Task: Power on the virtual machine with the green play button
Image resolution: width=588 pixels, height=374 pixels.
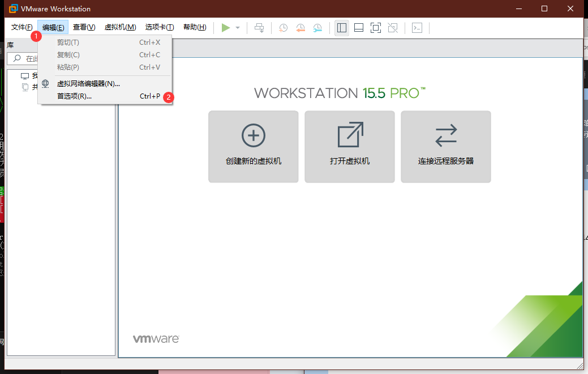Action: (225, 28)
